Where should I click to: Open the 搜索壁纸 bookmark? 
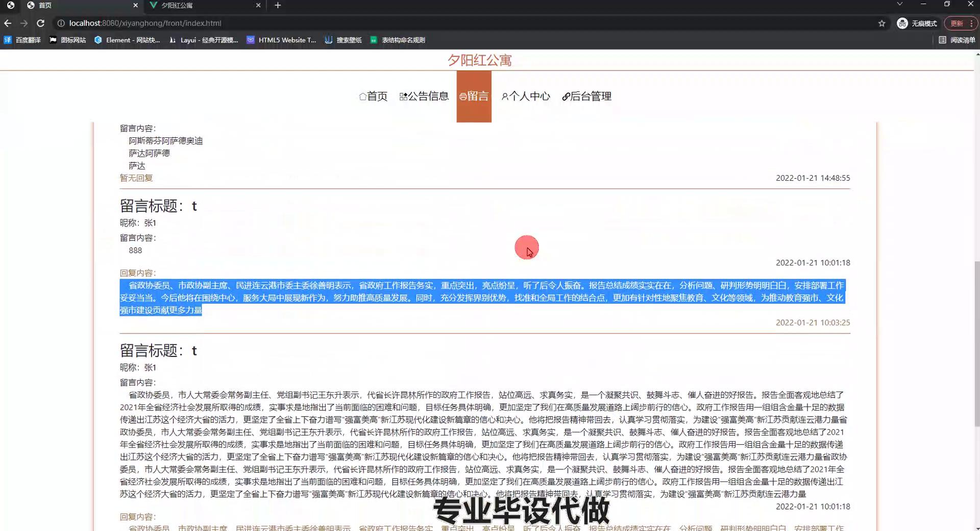(344, 40)
